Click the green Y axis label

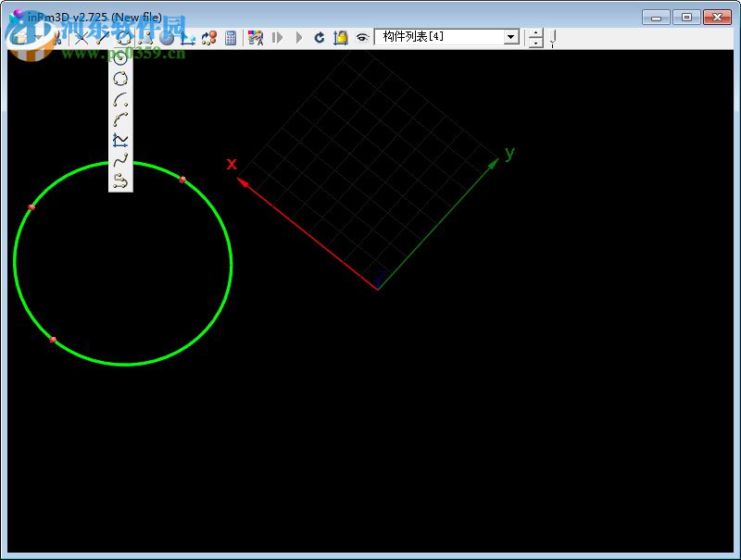point(509,155)
